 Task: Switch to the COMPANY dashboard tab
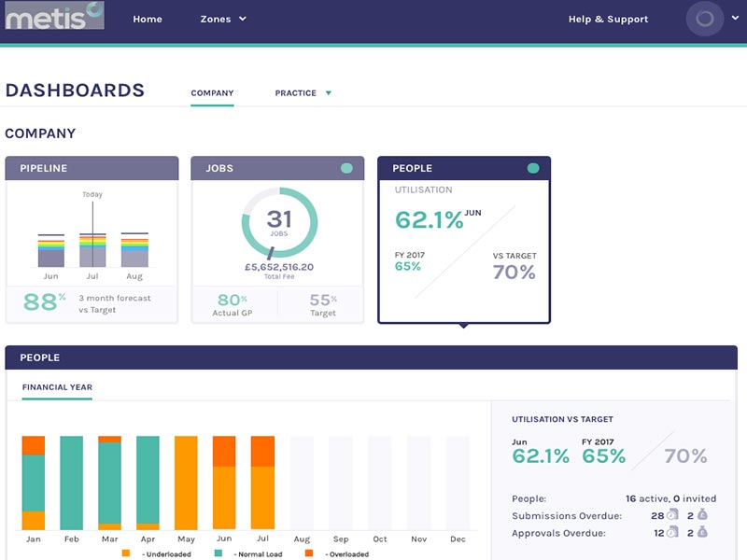click(212, 93)
